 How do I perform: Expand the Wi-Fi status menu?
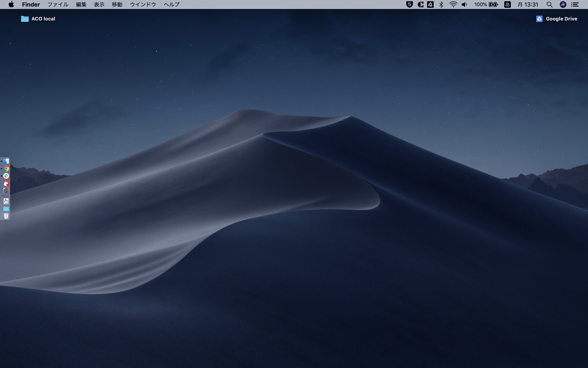[453, 4]
